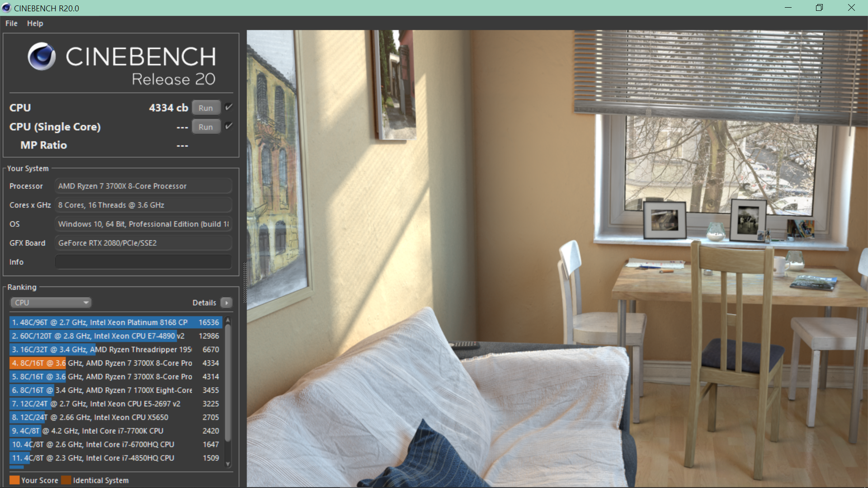Open the CPU ranking dropdown
Image resolution: width=868 pixels, height=488 pixels.
(51, 303)
